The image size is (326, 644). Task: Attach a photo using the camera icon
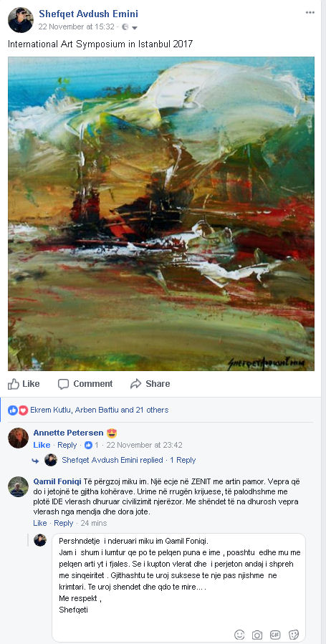[257, 635]
